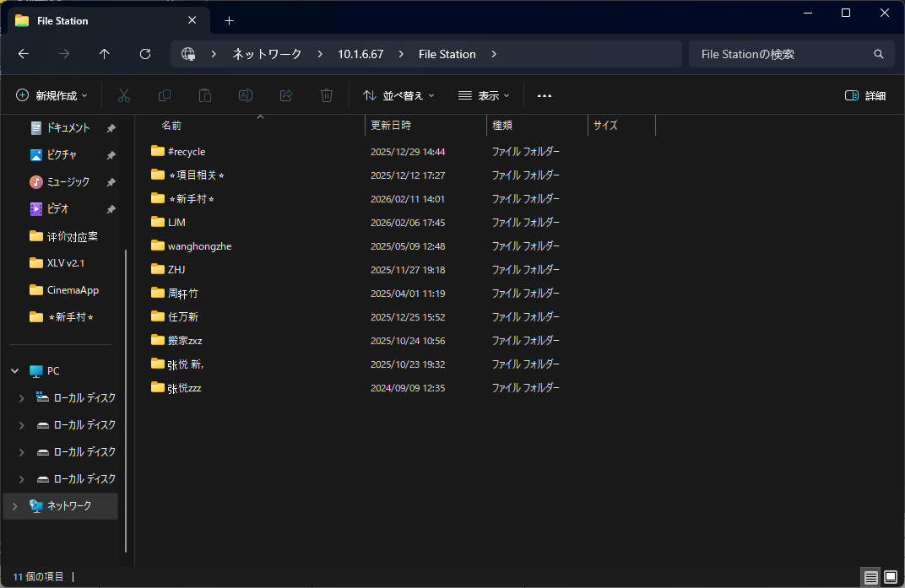Click the Back arrow navigation icon
905x588 pixels.
point(24,54)
